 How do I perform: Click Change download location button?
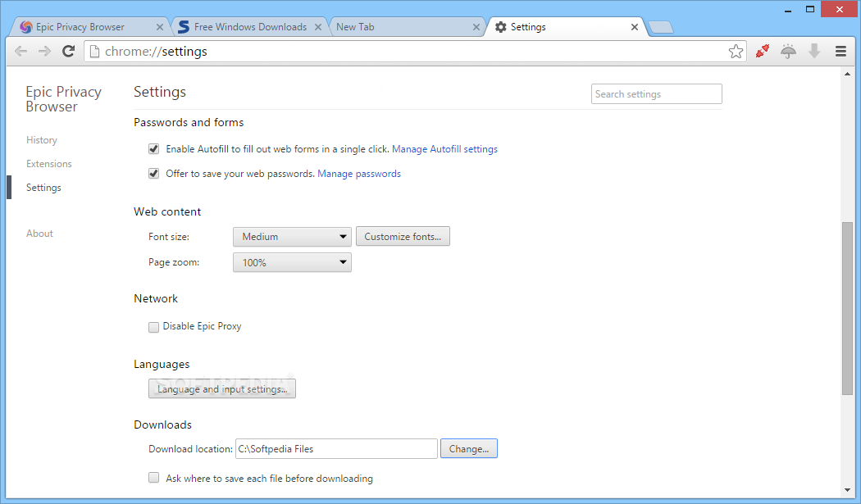469,448
